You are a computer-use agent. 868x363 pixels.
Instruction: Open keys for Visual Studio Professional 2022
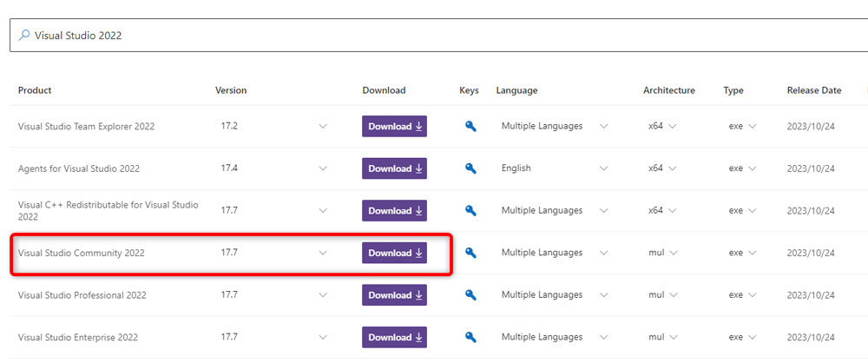pyautogui.click(x=470, y=295)
